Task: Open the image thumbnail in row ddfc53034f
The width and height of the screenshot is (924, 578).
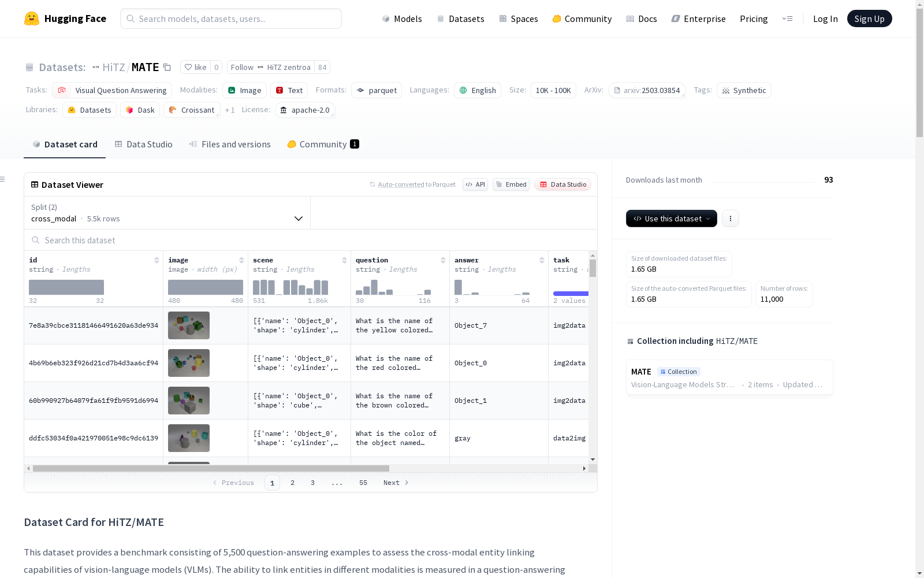Action: [x=189, y=438]
